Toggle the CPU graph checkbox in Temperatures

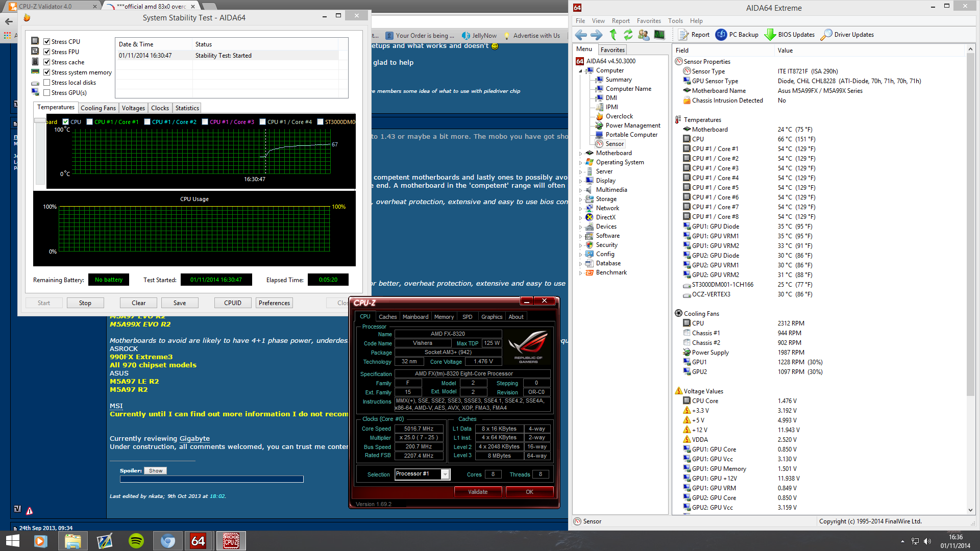pos(66,122)
